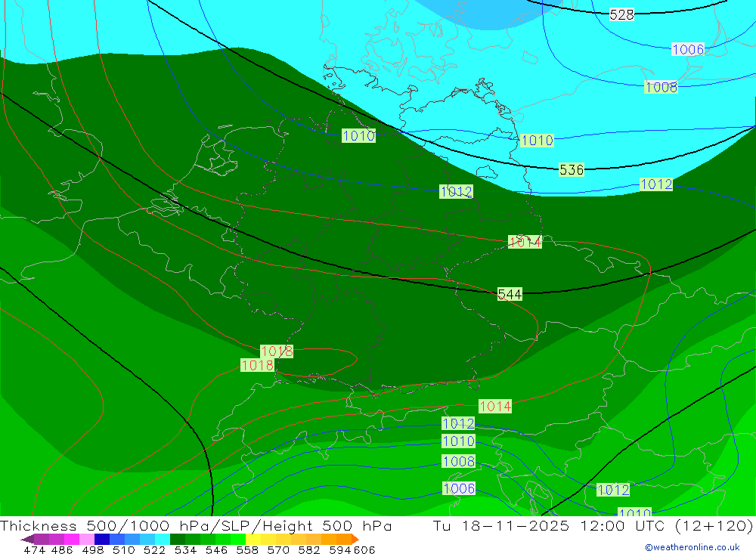756x554 pixels.
Task: Click the 1008 isobar label under upper 1006
Action: click(x=661, y=87)
